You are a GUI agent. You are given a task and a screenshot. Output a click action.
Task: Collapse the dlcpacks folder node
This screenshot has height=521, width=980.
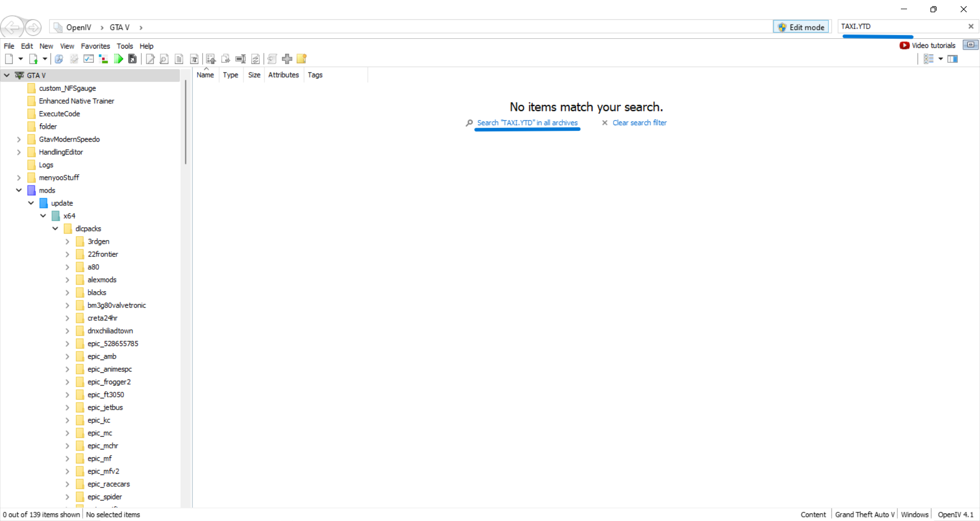(x=55, y=228)
